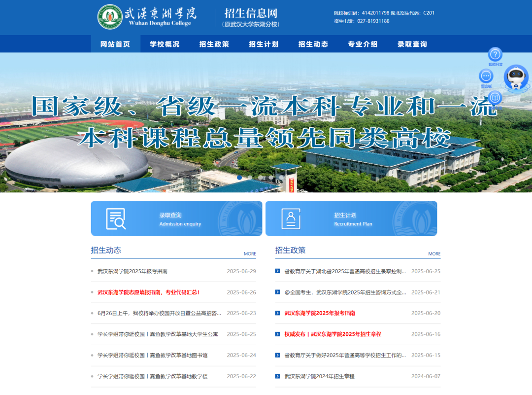Open the 招生政策 navigation item

pos(214,44)
